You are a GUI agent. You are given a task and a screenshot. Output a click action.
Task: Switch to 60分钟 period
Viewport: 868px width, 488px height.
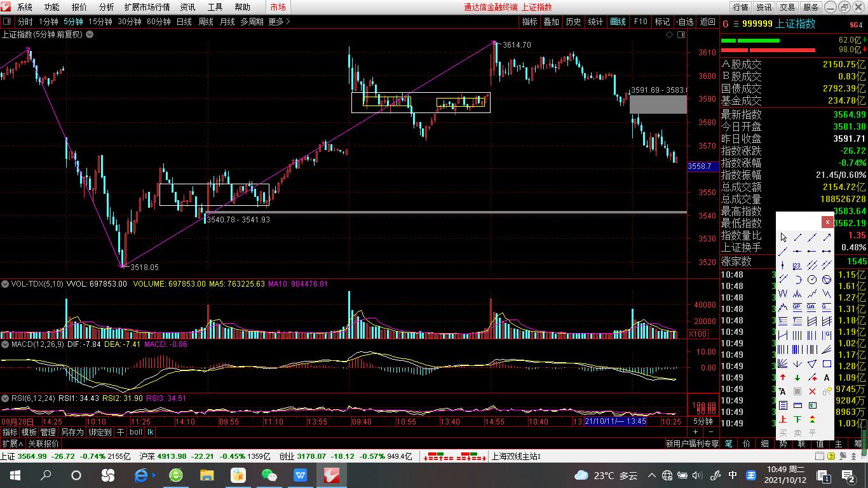click(x=158, y=22)
